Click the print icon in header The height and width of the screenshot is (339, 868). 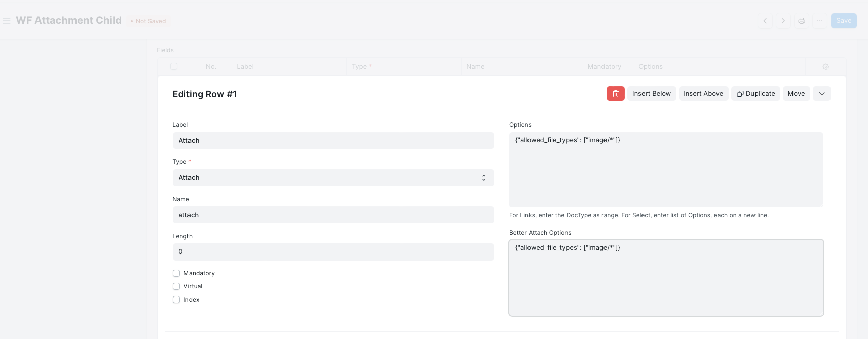click(x=802, y=21)
